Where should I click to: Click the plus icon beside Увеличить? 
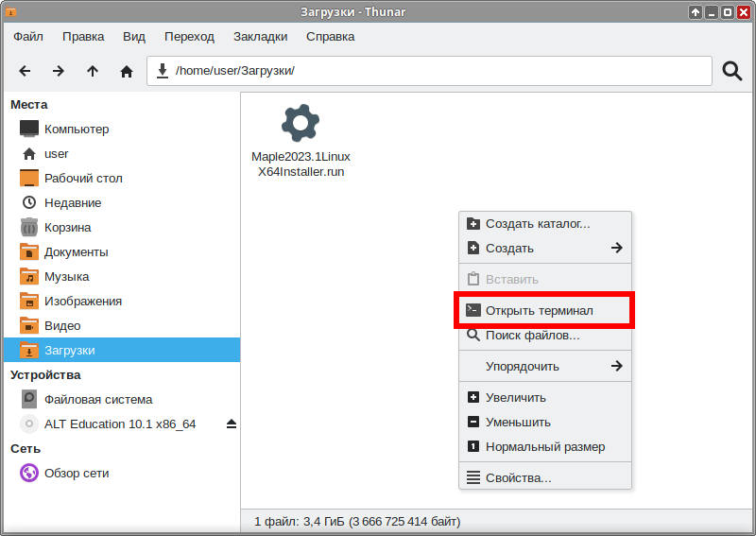point(473,397)
